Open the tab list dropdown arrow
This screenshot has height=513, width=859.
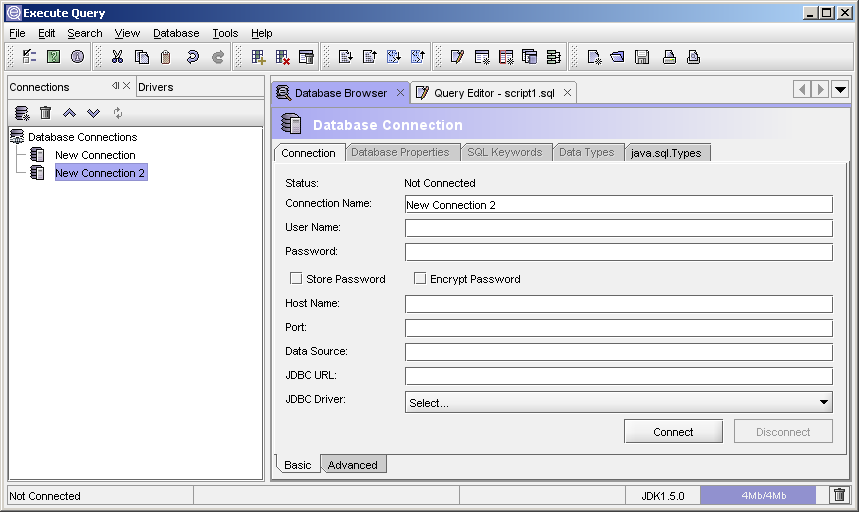[840, 90]
